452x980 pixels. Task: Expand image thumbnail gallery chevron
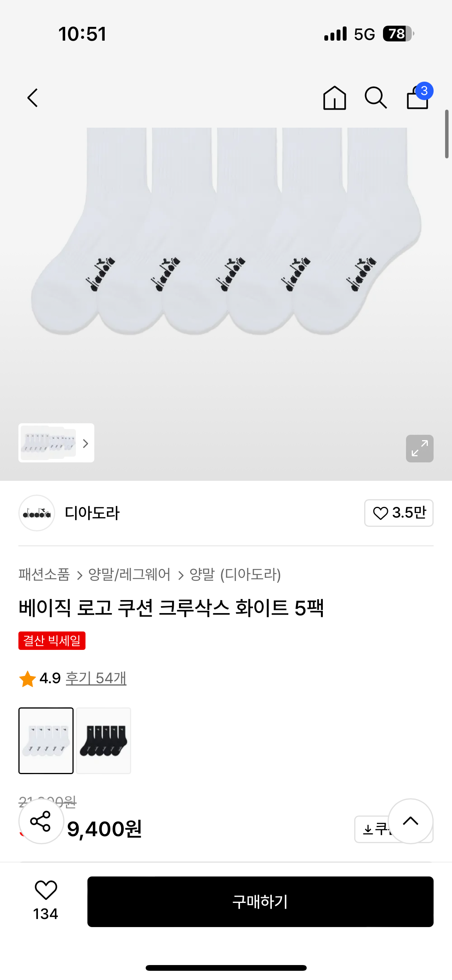[85, 443]
